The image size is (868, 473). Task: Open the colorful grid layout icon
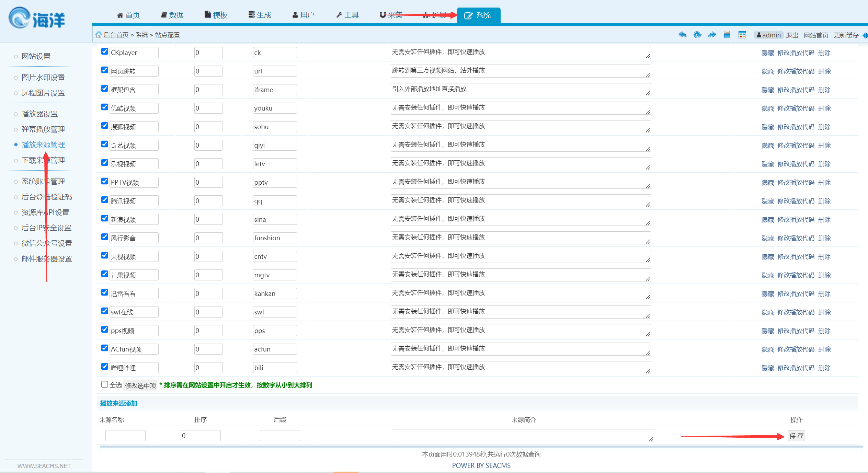742,35
